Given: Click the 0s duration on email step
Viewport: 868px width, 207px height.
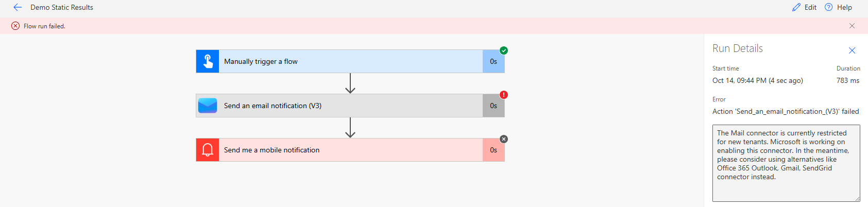Looking at the screenshot, I should 493,106.
